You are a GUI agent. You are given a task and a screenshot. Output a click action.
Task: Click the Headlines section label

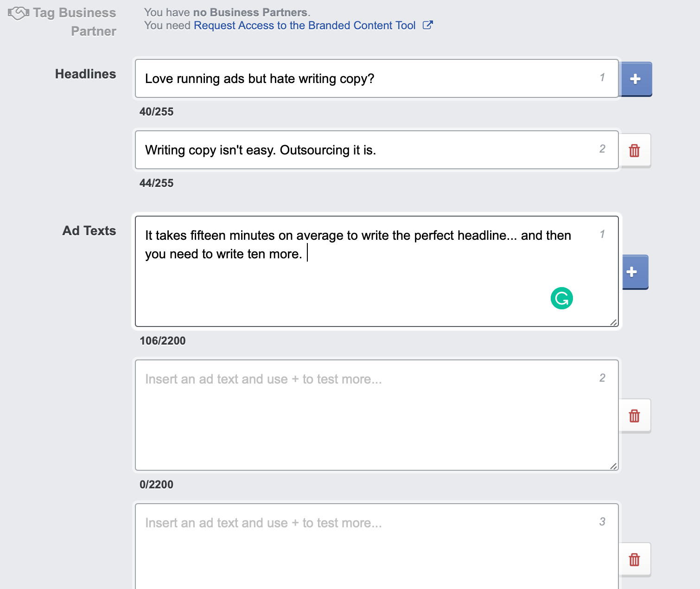tap(85, 74)
